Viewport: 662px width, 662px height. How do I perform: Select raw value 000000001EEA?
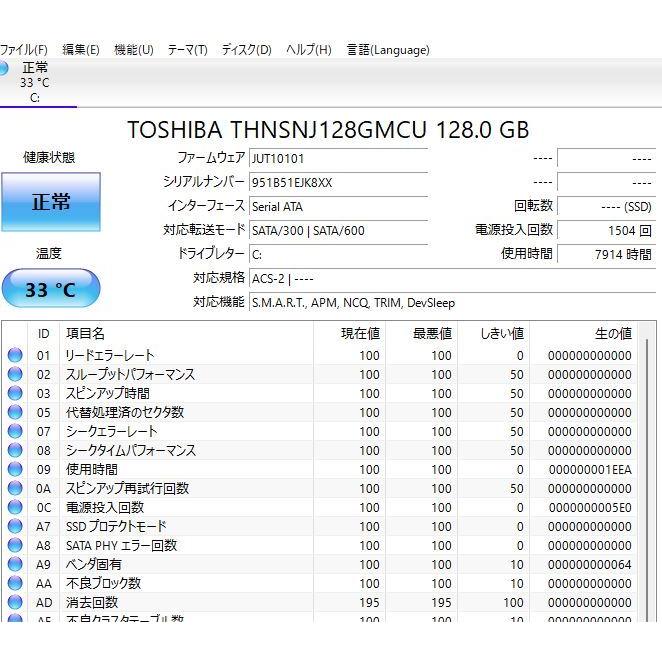[x=590, y=469]
